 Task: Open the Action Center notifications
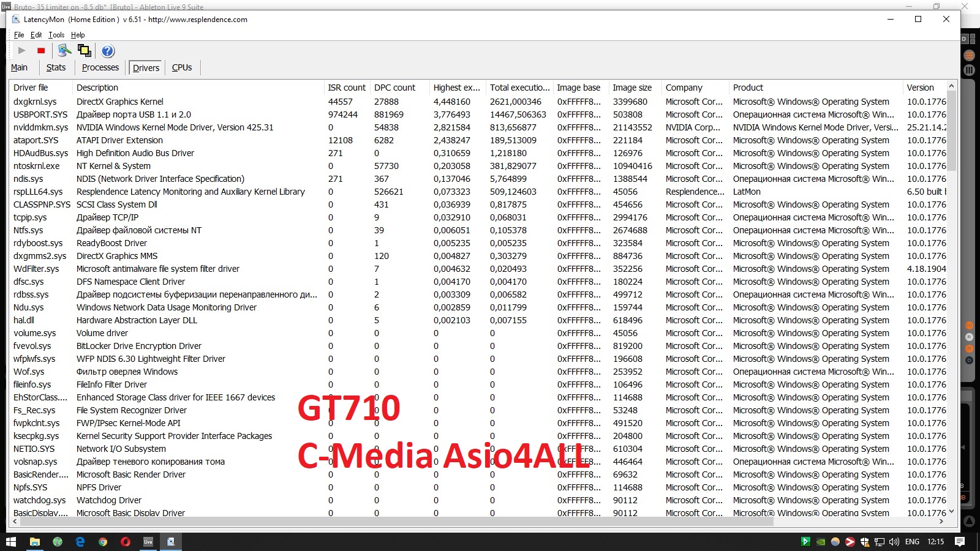960,542
